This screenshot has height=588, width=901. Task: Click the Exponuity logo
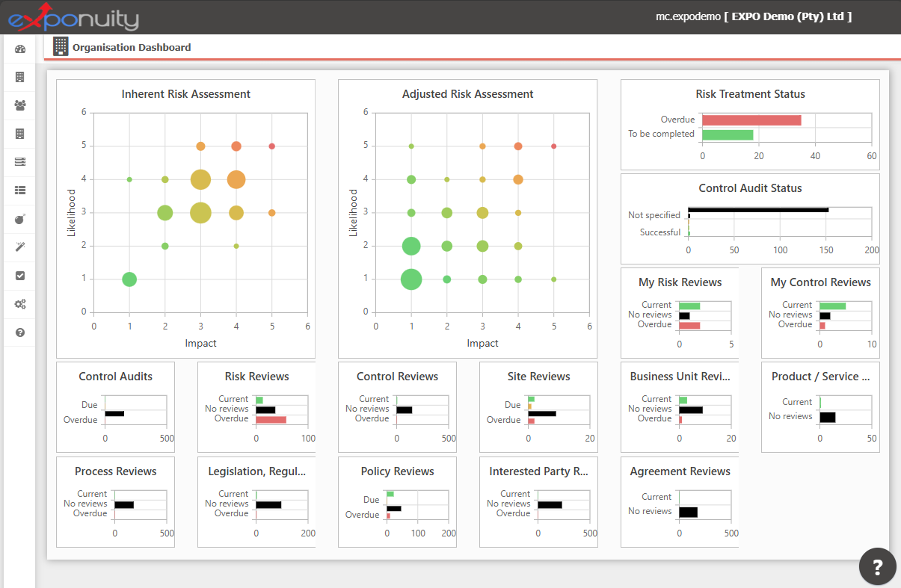pyautogui.click(x=73, y=17)
